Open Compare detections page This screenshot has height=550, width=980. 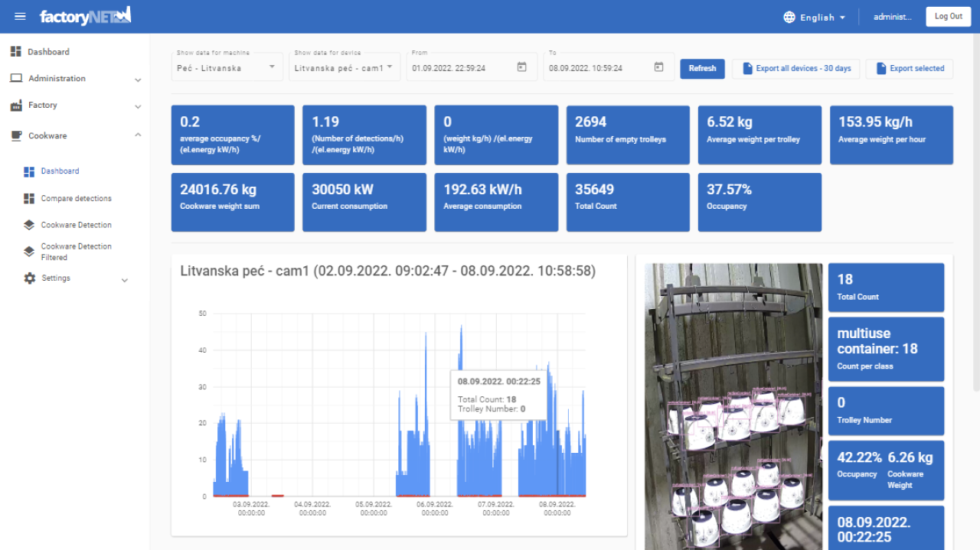pyautogui.click(x=75, y=198)
